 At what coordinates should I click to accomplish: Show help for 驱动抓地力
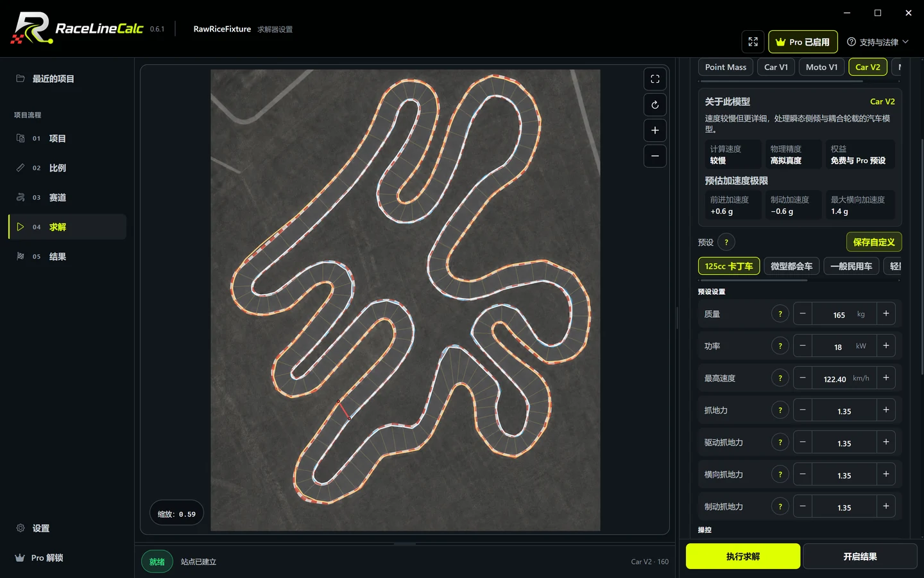point(780,442)
